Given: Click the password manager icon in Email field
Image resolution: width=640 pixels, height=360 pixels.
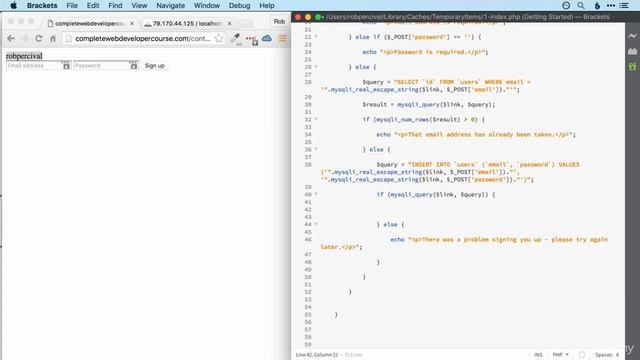Looking at the screenshot, I should tap(66, 65).
